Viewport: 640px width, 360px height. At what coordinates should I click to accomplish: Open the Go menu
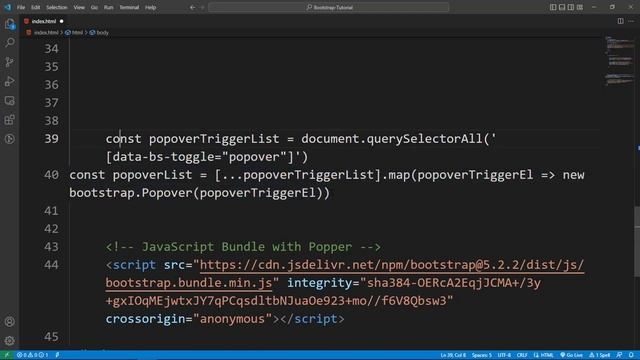point(94,7)
